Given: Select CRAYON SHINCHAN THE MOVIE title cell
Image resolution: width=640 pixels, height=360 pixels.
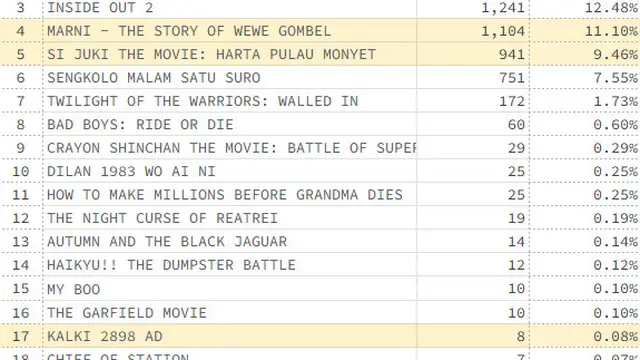Looking at the screenshot, I should 229,148.
